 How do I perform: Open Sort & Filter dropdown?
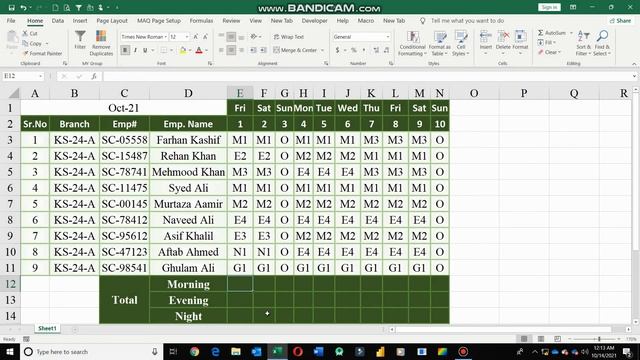coord(583,43)
